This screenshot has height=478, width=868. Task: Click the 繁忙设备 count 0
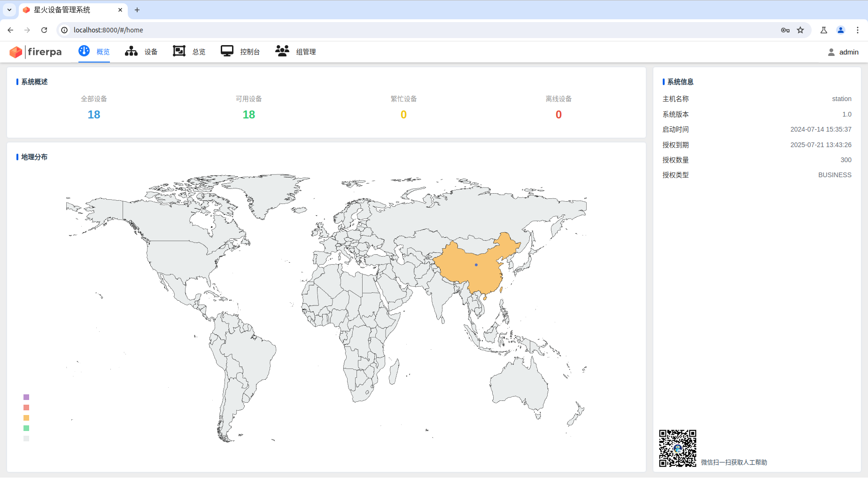403,115
